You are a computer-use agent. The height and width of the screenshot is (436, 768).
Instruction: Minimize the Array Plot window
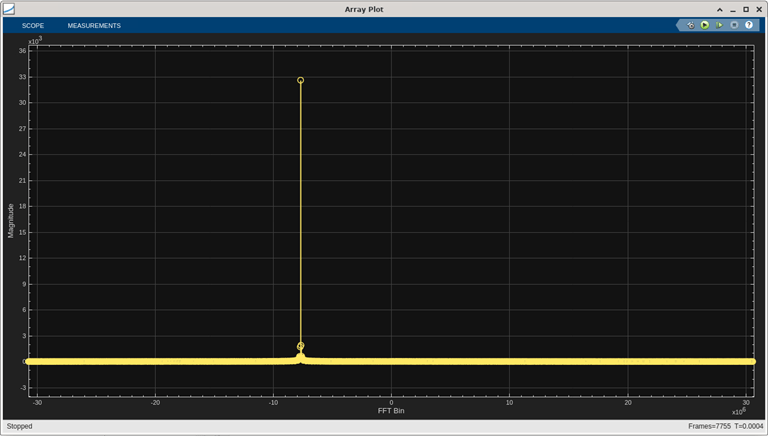click(x=733, y=9)
